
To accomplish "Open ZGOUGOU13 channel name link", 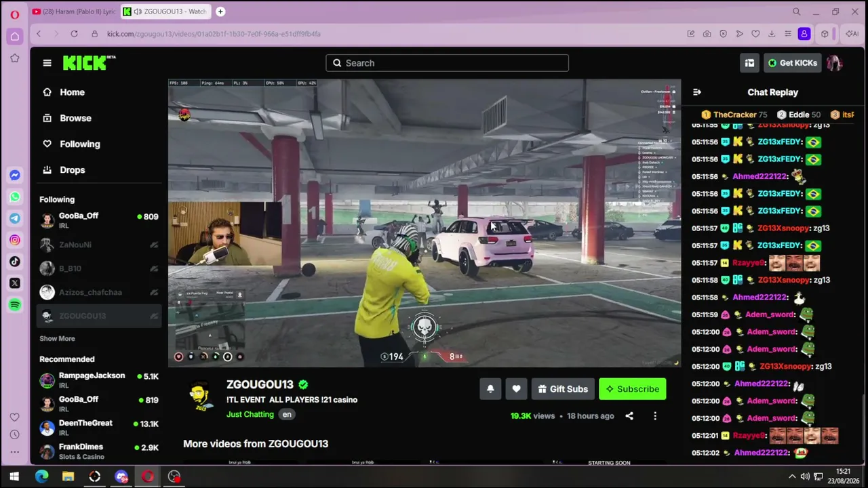I will pyautogui.click(x=260, y=384).
